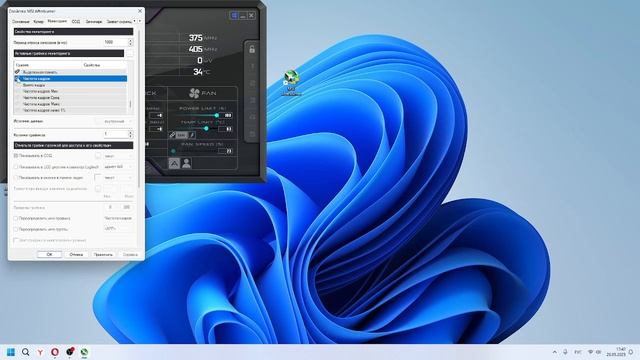
Task: Check "Переопределить имя графика"
Action: point(16,218)
